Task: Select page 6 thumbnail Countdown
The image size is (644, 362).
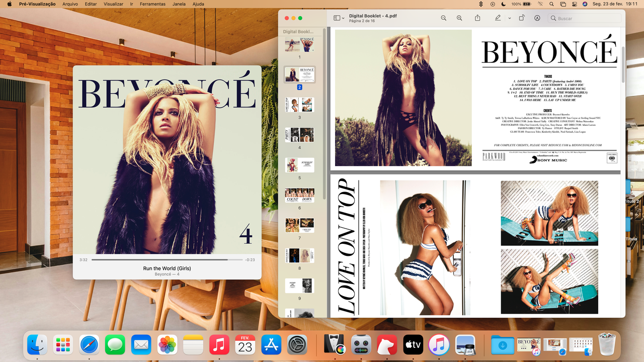Action: click(299, 195)
